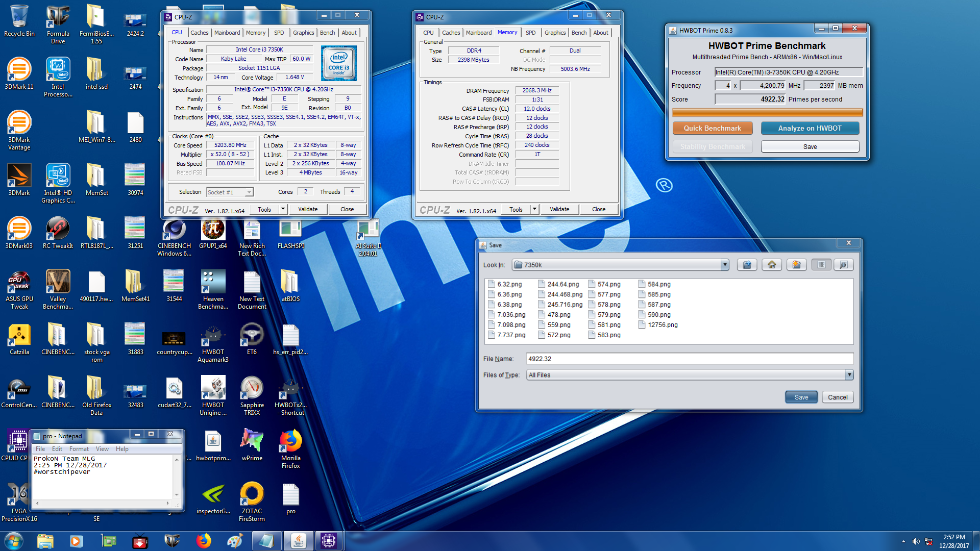The width and height of the screenshot is (980, 551).
Task: Open Graphics tab in right CPU-Z window
Action: pos(555,33)
